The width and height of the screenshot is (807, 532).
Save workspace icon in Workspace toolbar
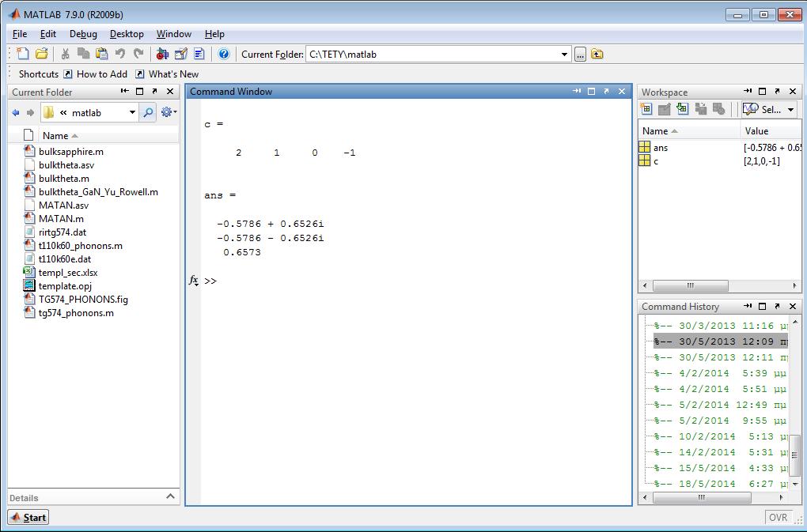point(700,109)
